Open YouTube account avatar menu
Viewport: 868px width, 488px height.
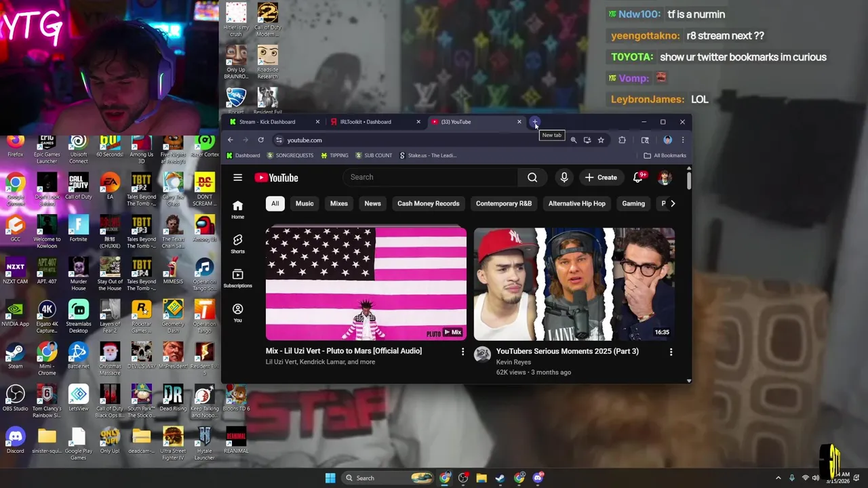[665, 178]
